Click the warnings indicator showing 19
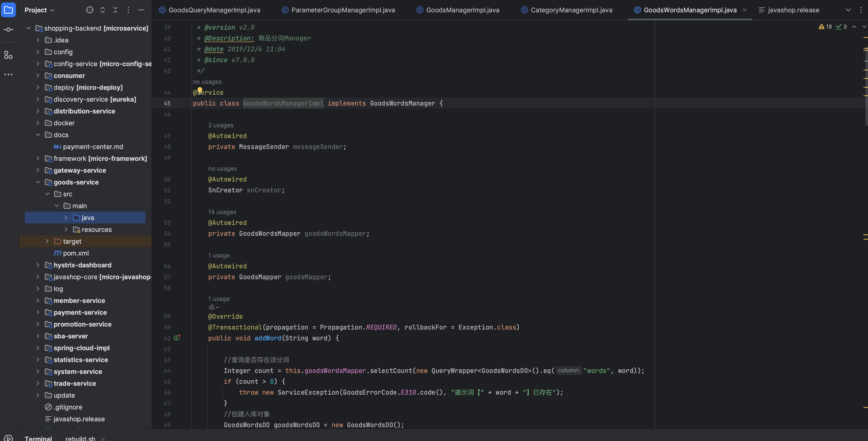 [825, 27]
